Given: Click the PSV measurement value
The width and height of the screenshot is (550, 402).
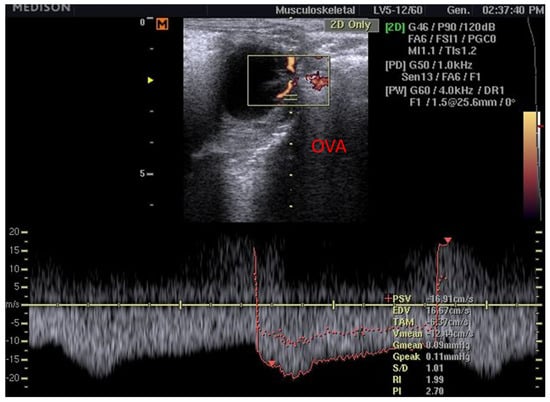Looking at the screenshot, I should pyautogui.click(x=450, y=299).
